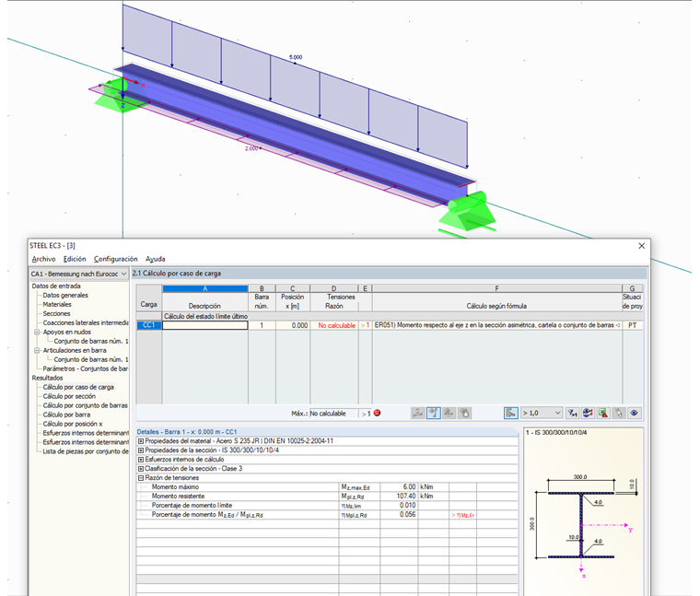Collapse the Articulaciones en barra tree node
700x596 pixels.
[37, 350]
